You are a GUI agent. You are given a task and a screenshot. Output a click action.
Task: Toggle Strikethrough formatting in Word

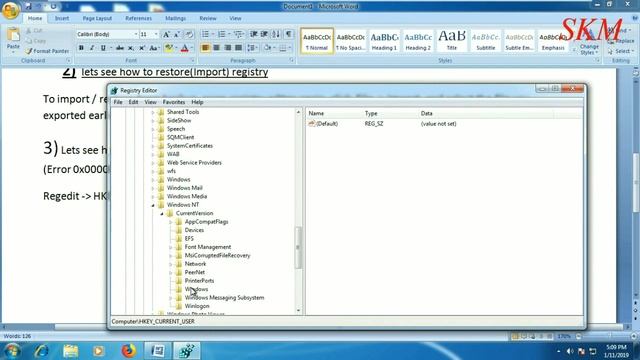point(120,48)
